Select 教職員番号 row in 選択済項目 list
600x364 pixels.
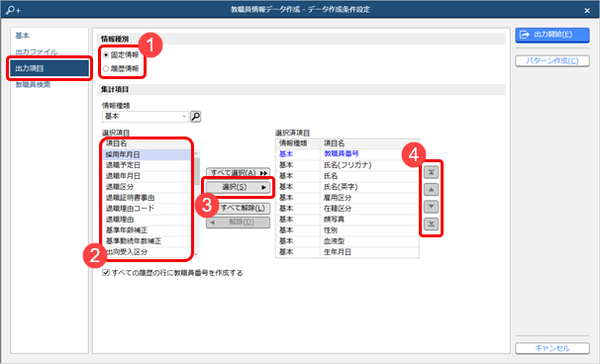pos(348,154)
